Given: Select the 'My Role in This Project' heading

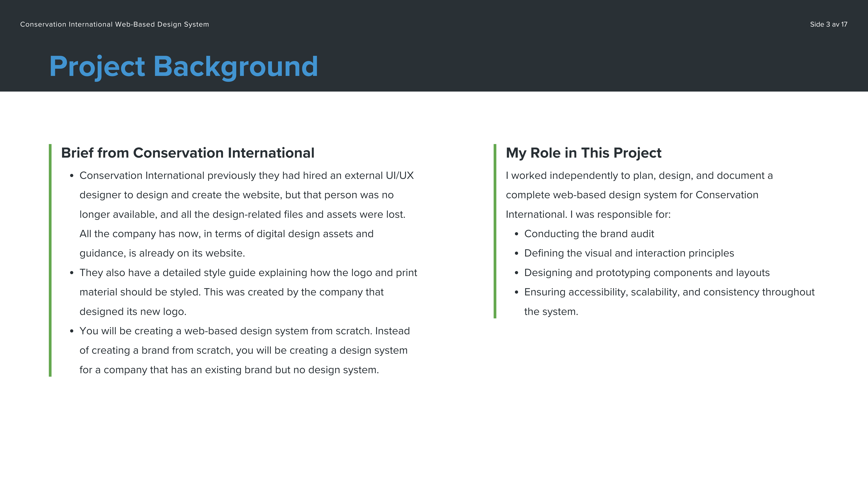Looking at the screenshot, I should point(584,153).
